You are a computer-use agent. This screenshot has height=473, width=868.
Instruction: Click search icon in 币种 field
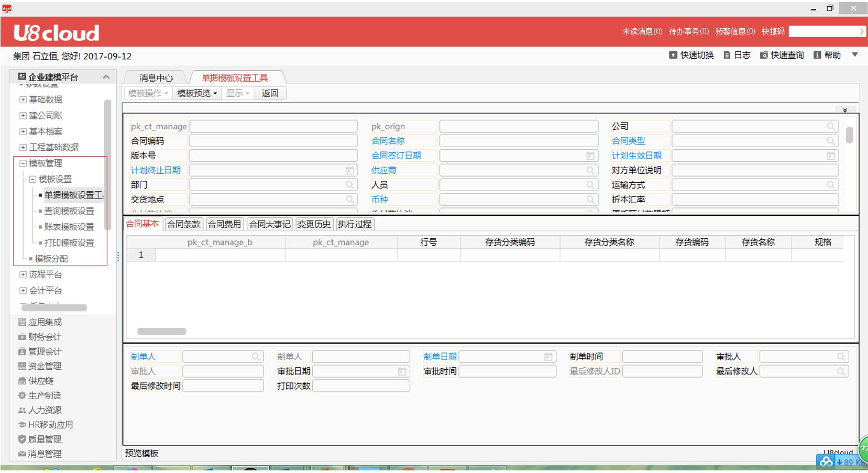click(590, 200)
